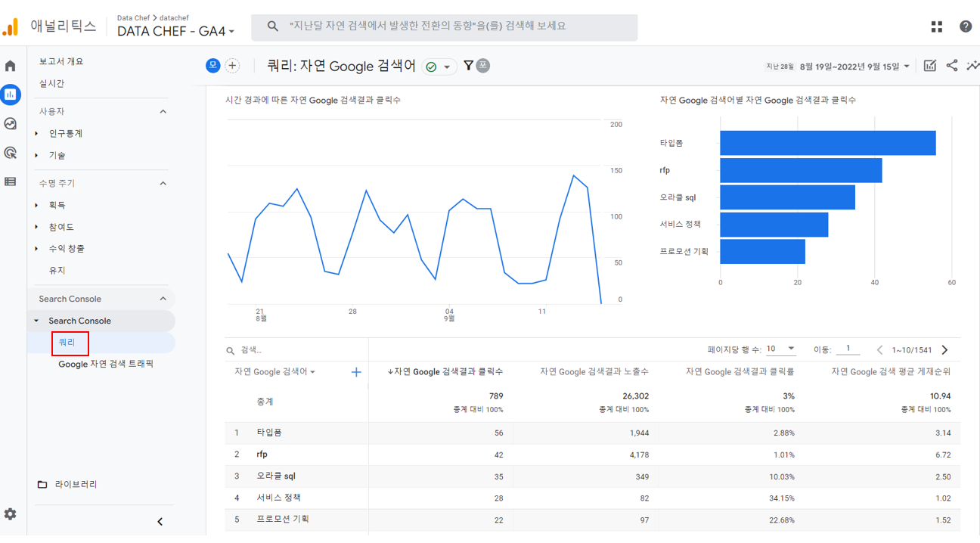The width and height of the screenshot is (980, 543).
Task: Expand the 참여도 tree item
Action: pos(36,228)
